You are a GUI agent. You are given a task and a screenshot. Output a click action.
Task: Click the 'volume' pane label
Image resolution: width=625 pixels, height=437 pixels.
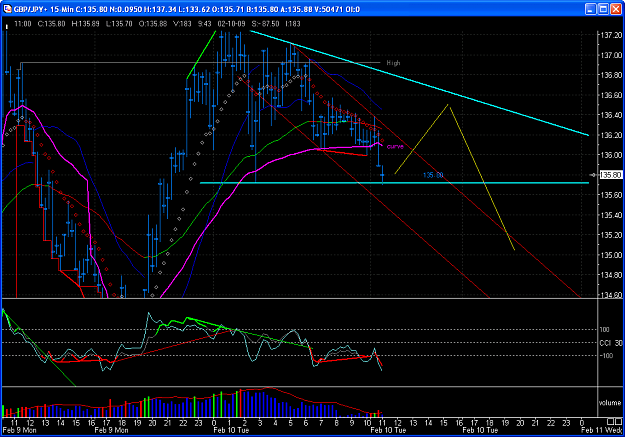(x=610, y=403)
